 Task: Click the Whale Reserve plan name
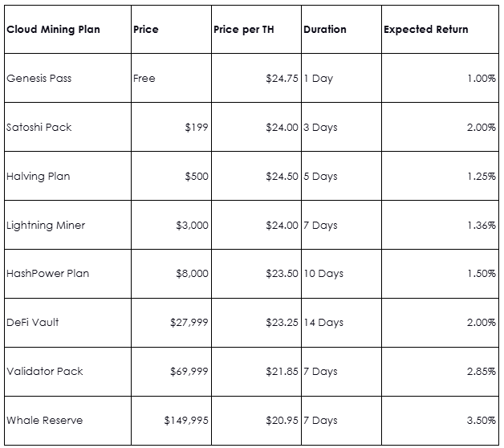(x=45, y=421)
